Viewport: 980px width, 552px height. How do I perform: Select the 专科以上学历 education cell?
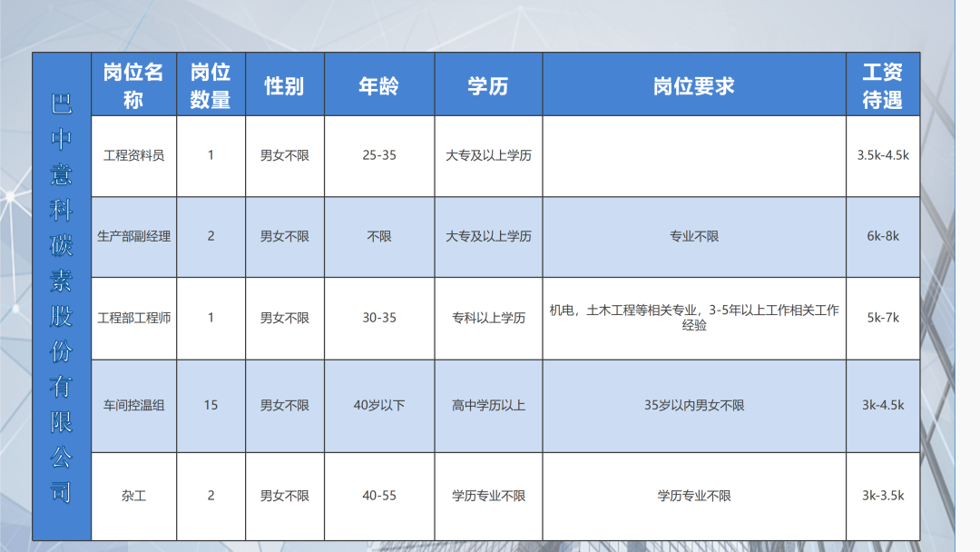488,318
